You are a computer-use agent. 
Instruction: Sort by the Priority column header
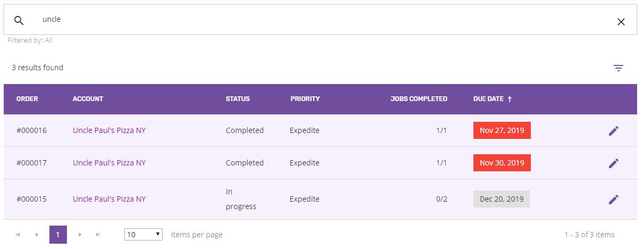pyautogui.click(x=305, y=99)
